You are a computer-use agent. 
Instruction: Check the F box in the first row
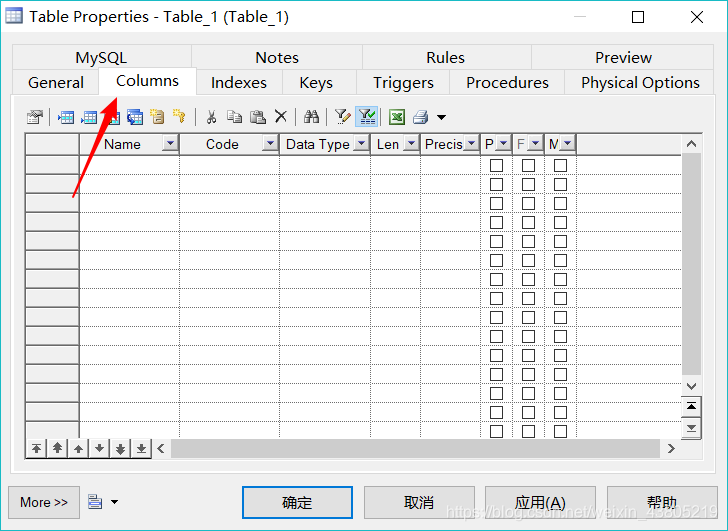[528, 165]
